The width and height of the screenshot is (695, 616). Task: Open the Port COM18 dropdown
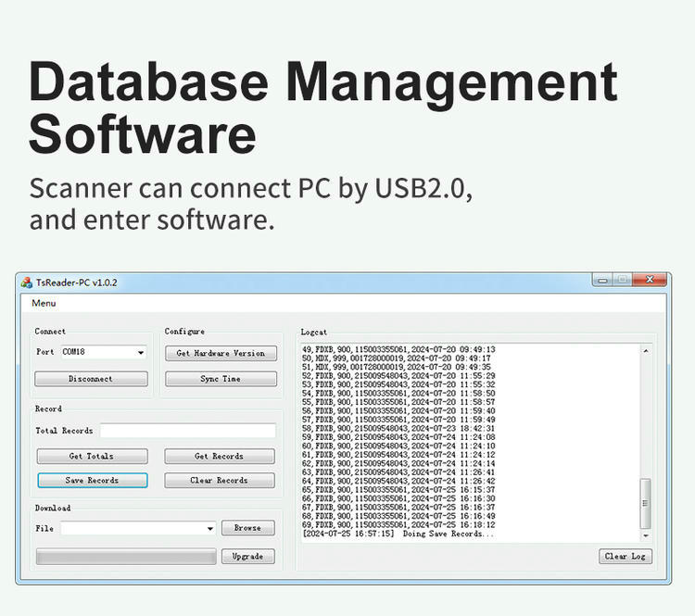click(104, 352)
